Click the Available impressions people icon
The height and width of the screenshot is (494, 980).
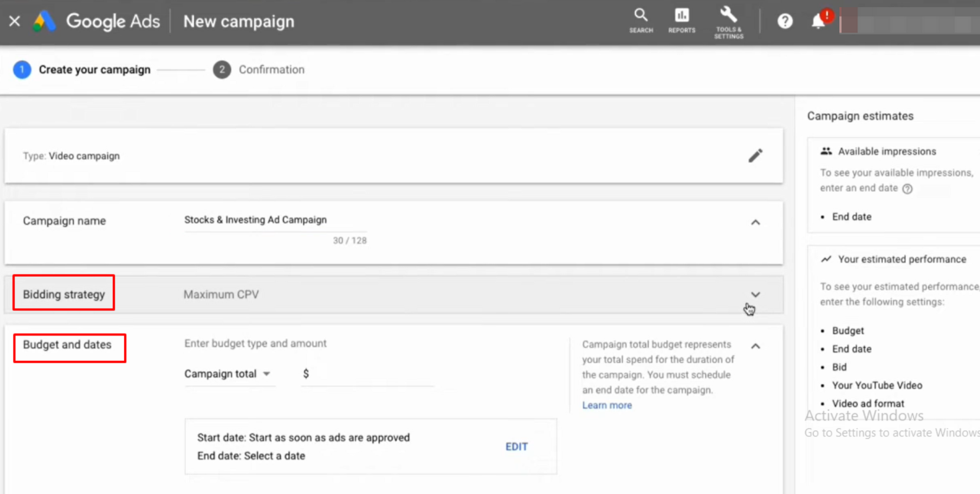pyautogui.click(x=826, y=151)
